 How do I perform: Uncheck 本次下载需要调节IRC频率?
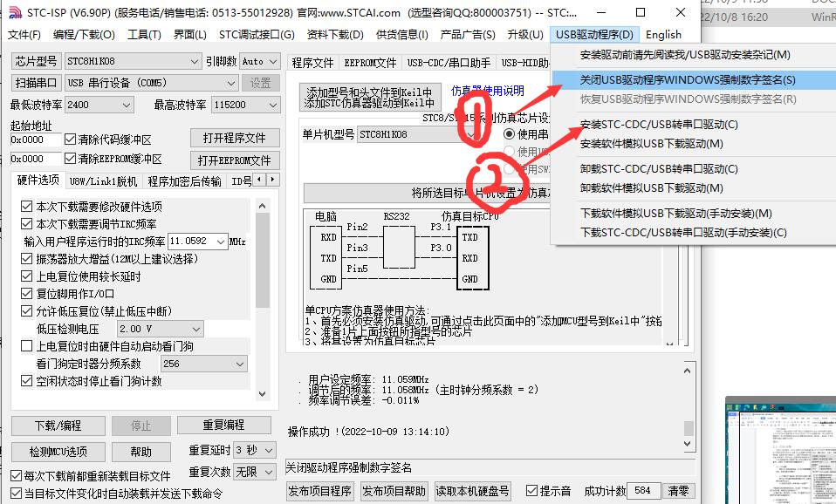pos(26,224)
